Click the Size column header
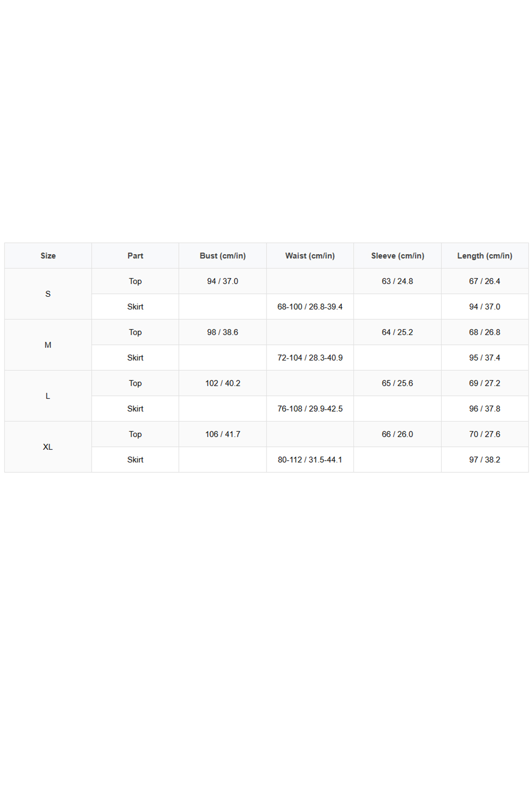532x798 pixels. 48,256
